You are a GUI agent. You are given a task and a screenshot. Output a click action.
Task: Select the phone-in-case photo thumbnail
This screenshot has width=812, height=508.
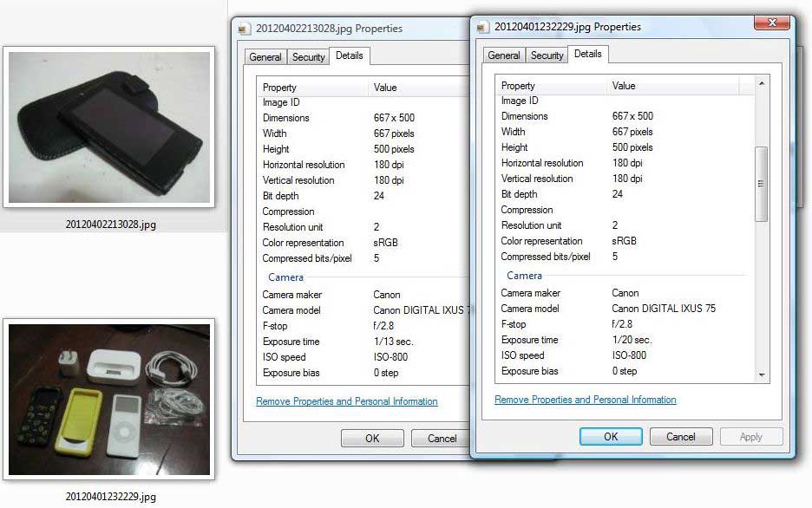(109, 127)
